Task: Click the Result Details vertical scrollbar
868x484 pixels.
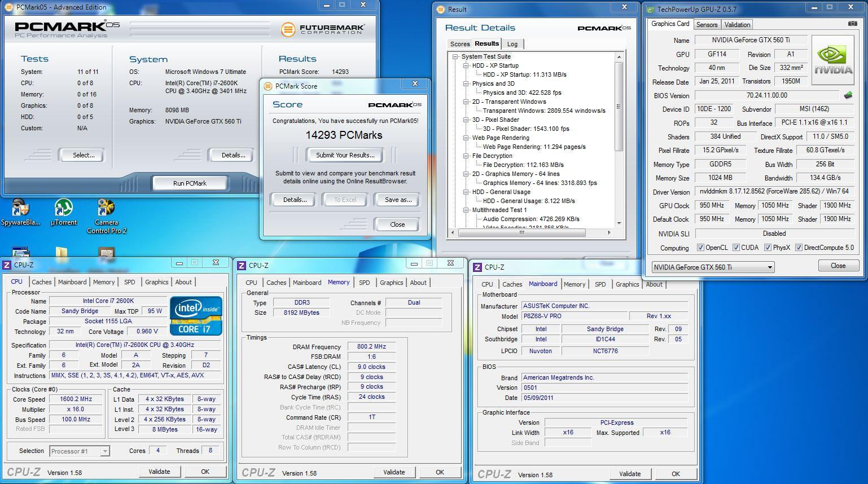Action: (619, 140)
